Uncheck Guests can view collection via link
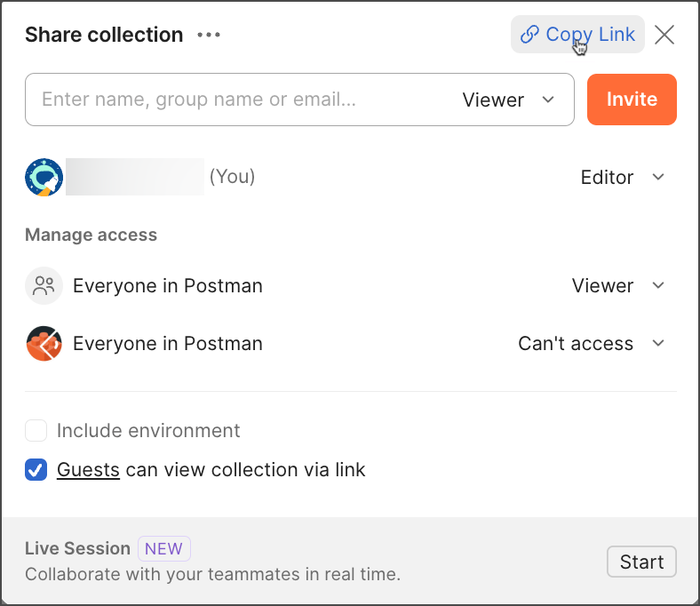Viewport: 700px width, 606px height. pyautogui.click(x=36, y=470)
